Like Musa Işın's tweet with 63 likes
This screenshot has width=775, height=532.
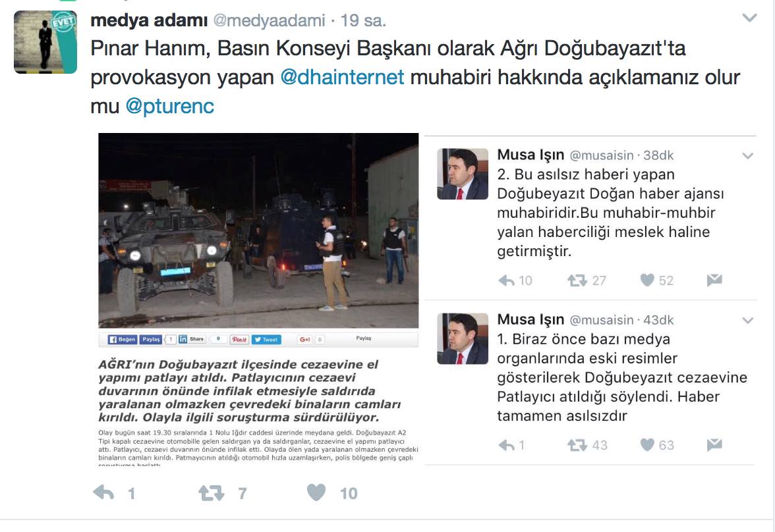647,444
